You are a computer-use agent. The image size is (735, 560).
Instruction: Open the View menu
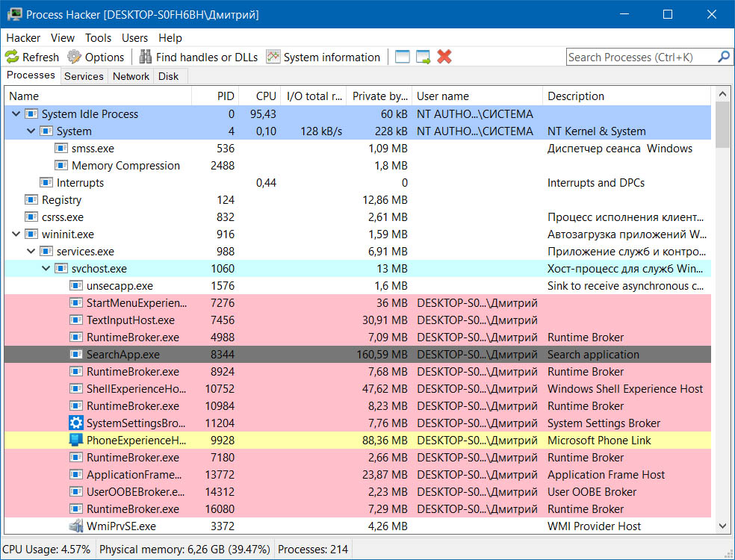pyautogui.click(x=62, y=38)
